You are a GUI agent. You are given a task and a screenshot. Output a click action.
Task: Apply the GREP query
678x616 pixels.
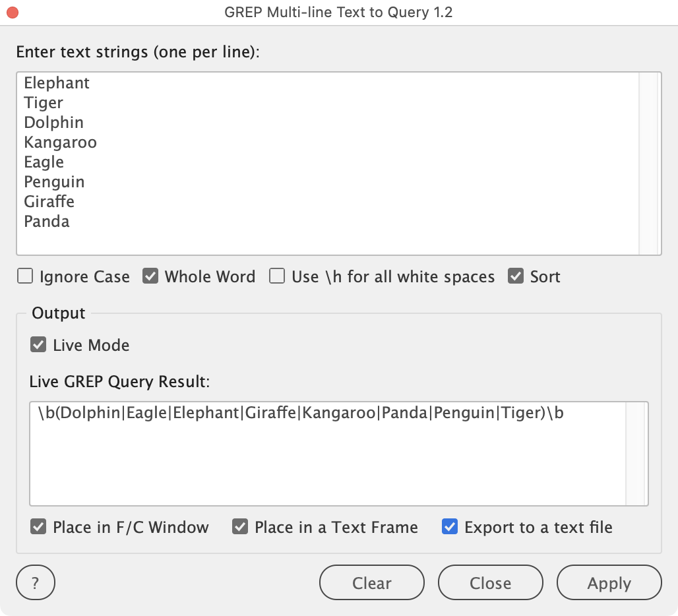609,583
